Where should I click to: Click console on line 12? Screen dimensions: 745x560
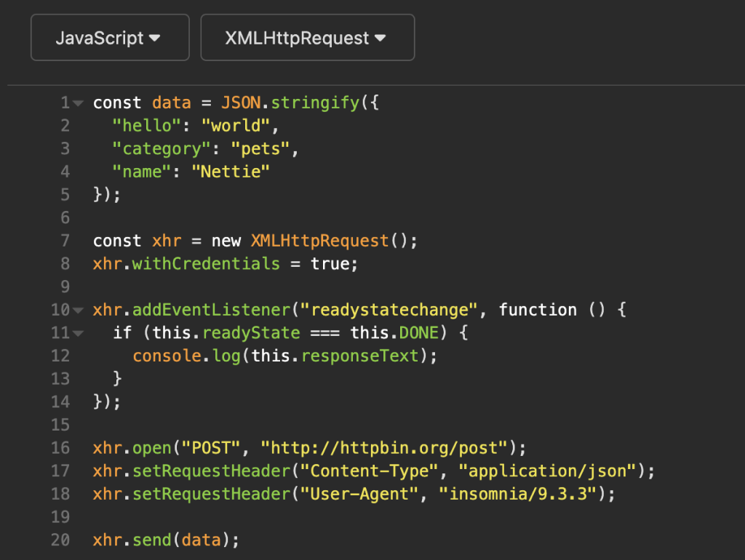pyautogui.click(x=167, y=356)
